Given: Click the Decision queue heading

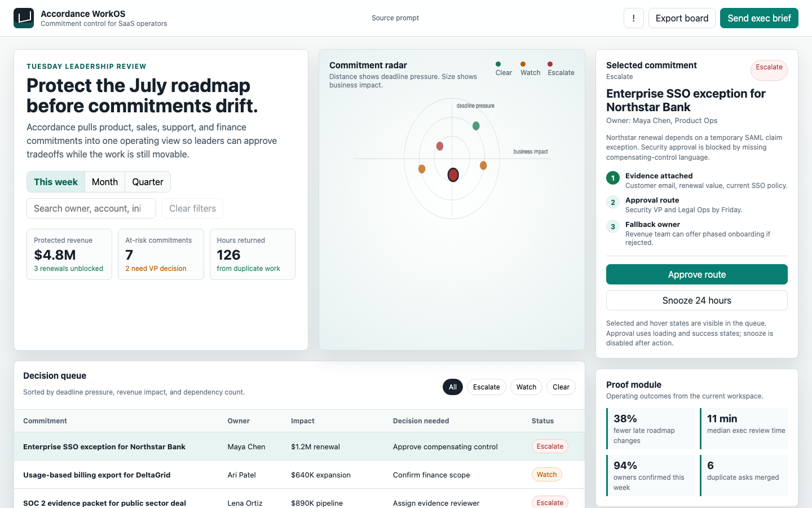Looking at the screenshot, I should click(x=55, y=376).
